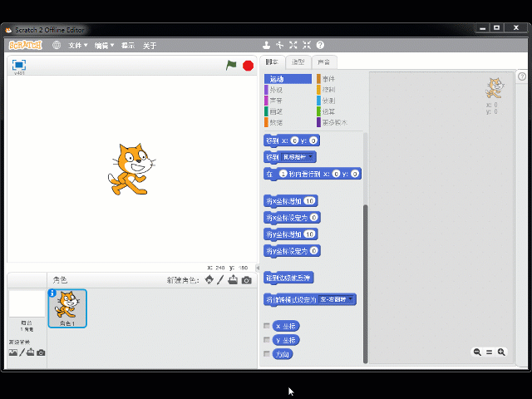Zoom in the scripts area

coord(501,352)
